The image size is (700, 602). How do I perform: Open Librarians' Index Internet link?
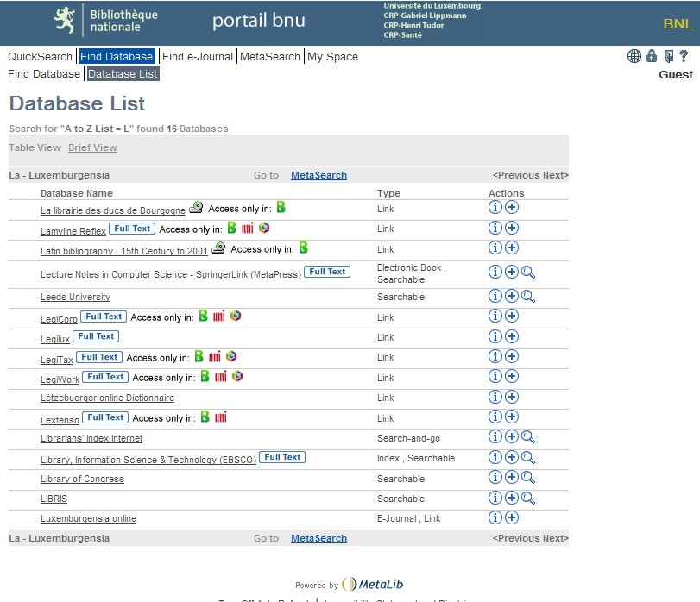click(91, 438)
